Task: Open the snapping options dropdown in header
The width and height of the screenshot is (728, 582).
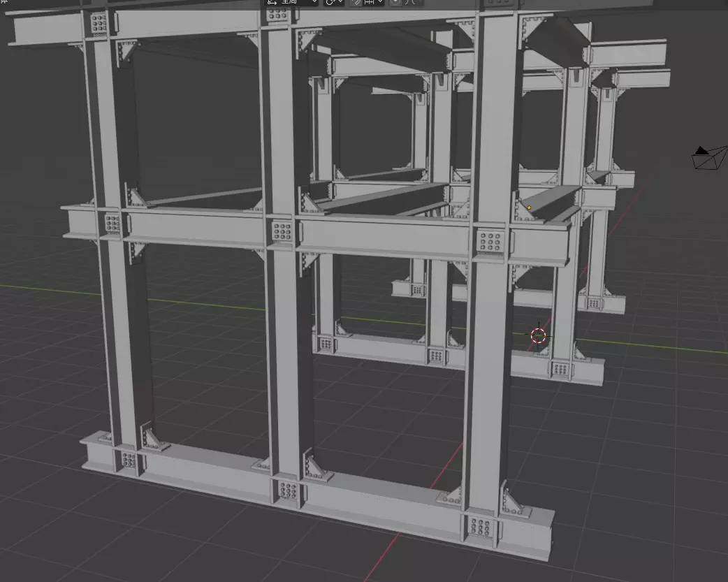Action: point(374,2)
